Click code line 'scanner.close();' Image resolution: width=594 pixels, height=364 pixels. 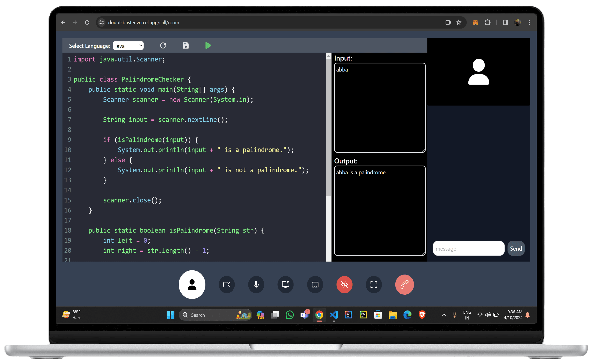coord(132,200)
